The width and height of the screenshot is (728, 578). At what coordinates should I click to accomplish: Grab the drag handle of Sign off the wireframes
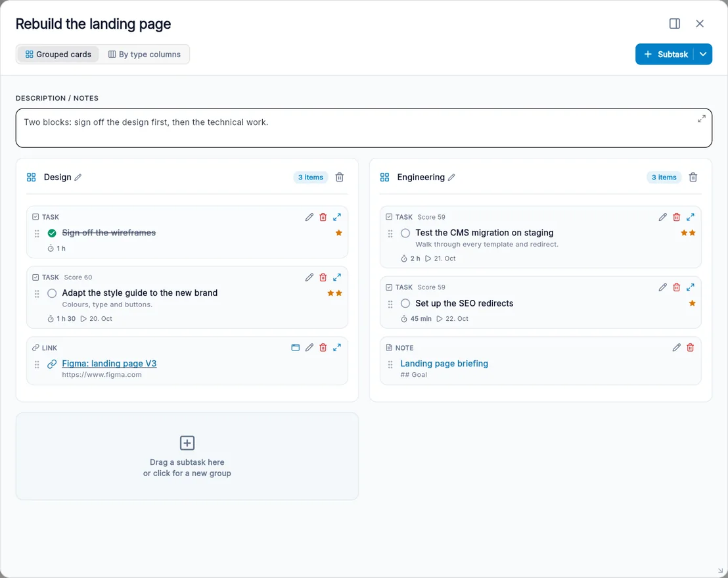click(37, 233)
